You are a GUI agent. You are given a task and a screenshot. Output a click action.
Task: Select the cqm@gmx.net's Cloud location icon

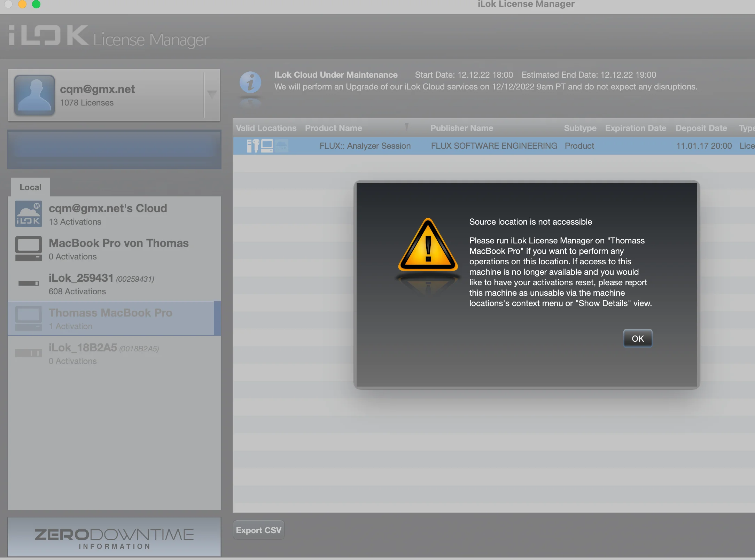(29, 214)
